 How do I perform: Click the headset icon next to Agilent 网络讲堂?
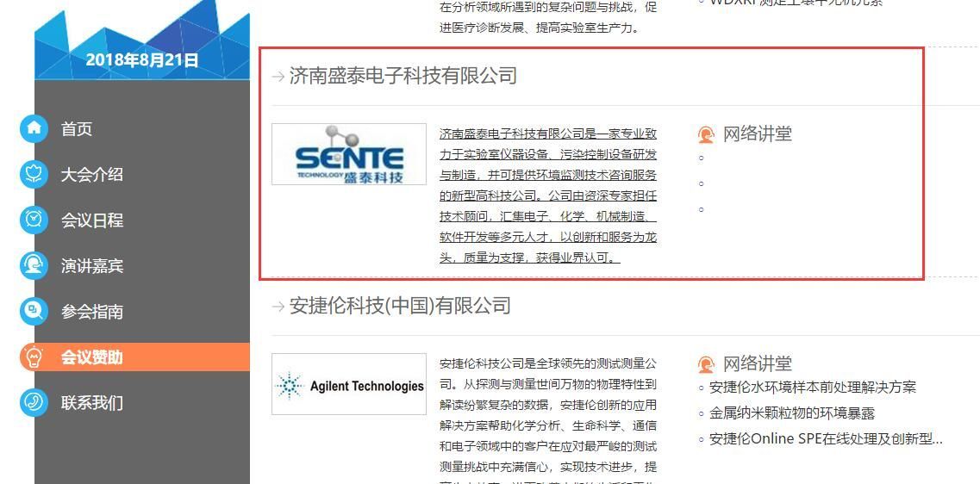(706, 364)
